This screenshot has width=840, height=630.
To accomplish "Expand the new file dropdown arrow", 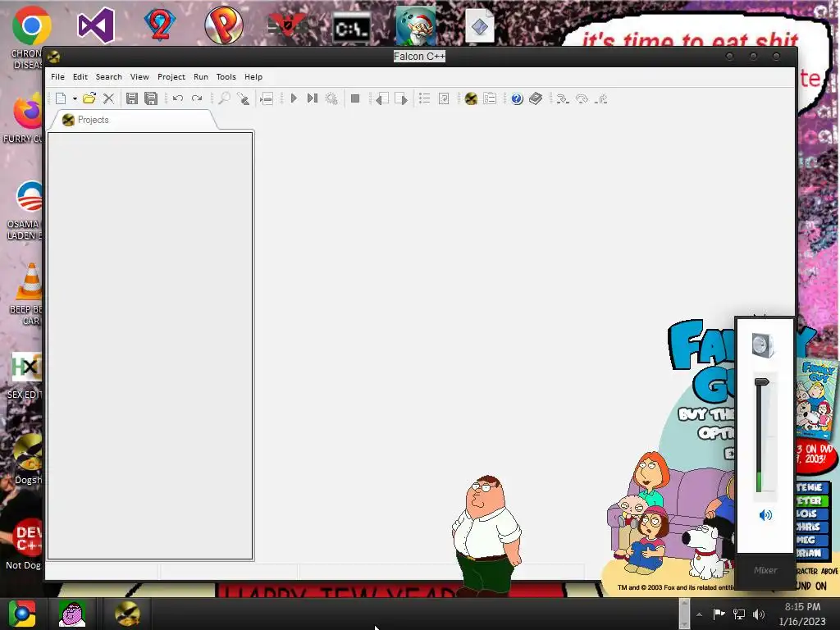I will click(75, 98).
